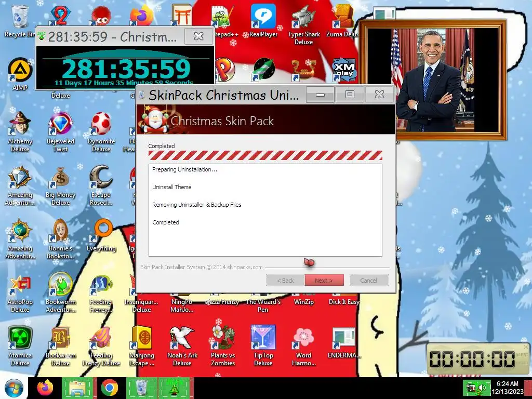Open Chrome from the taskbar
Image resolution: width=532 pixels, height=399 pixels.
click(109, 388)
